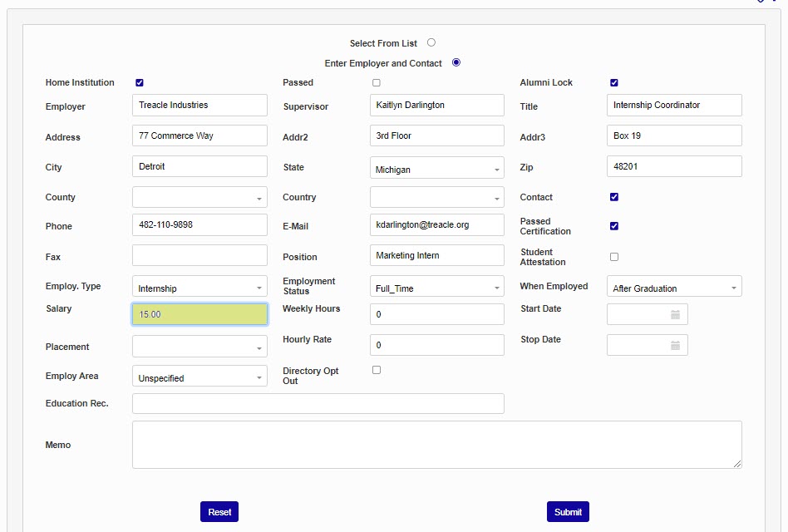Check the Passed checkbox

point(377,82)
